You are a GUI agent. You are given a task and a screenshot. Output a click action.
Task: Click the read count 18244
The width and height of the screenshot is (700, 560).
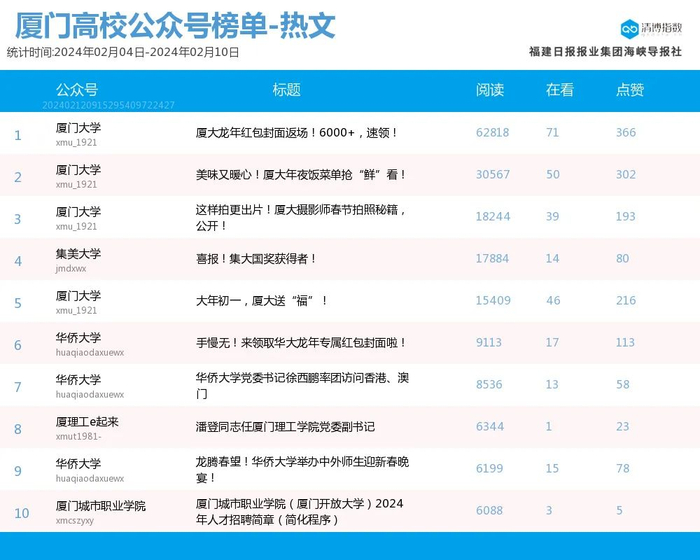click(492, 217)
